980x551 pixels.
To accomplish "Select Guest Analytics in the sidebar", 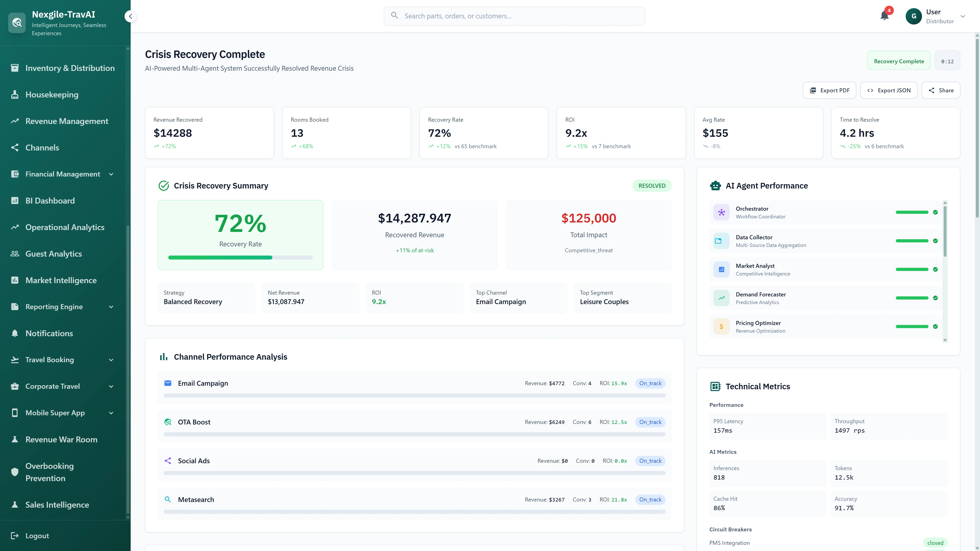I will (54, 254).
